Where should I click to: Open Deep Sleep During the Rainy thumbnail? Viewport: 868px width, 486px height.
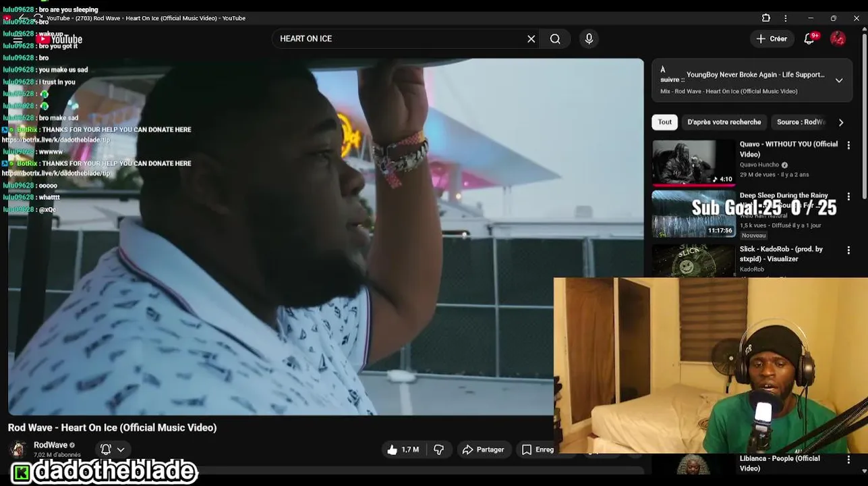[693, 214]
